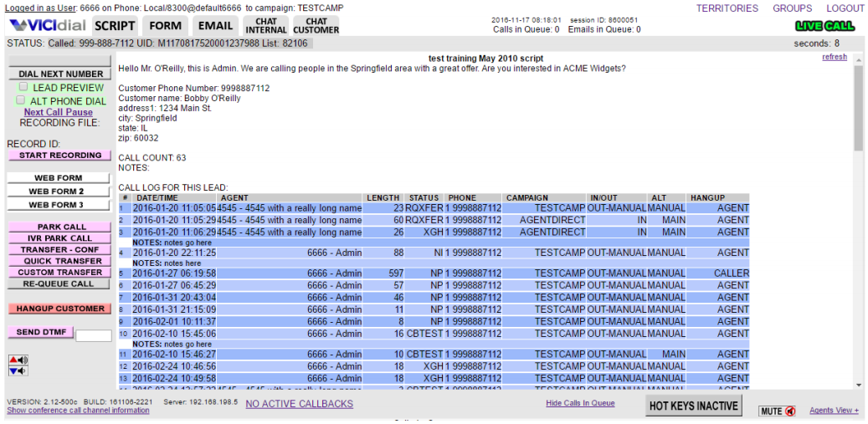Switch to the EMAIL tab

(215, 26)
